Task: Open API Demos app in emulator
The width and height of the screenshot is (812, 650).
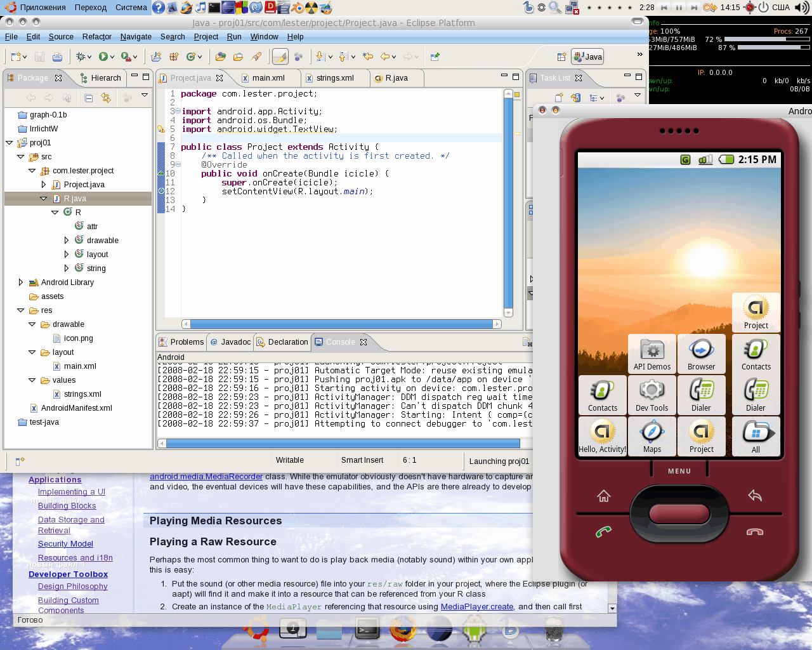Action: (652, 355)
